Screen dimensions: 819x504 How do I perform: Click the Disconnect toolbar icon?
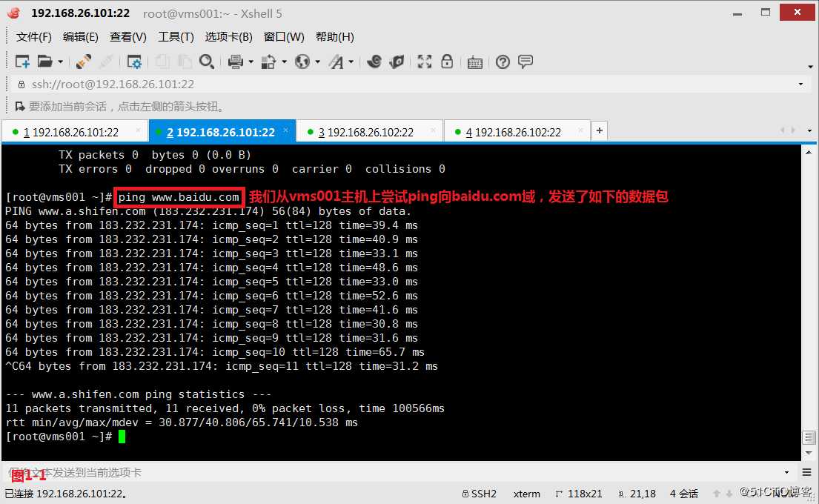(106, 62)
